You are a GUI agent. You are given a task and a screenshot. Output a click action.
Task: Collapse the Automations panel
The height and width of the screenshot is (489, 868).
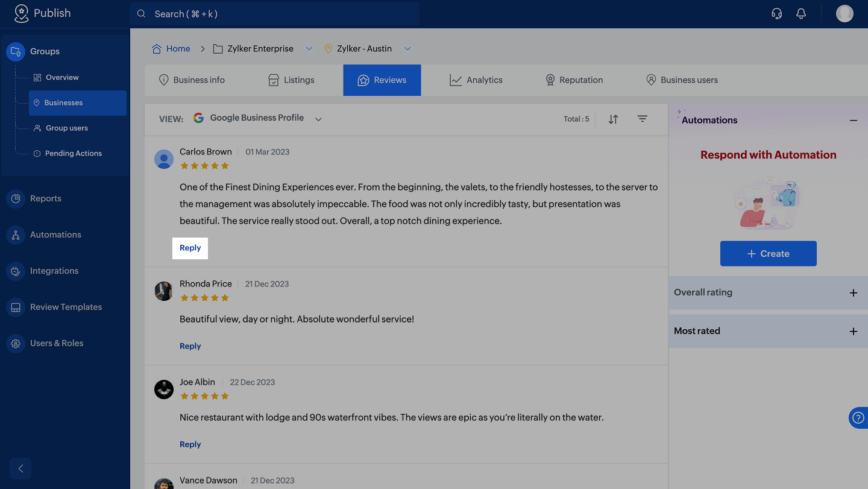(x=853, y=121)
